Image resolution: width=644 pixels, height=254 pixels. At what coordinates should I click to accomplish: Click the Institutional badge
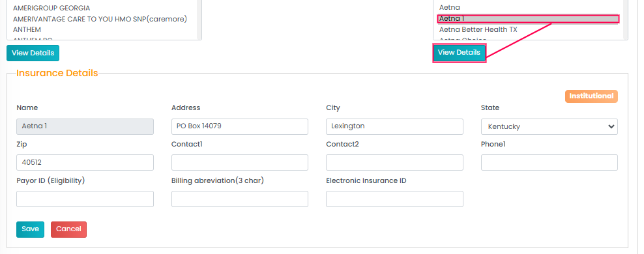(591, 96)
